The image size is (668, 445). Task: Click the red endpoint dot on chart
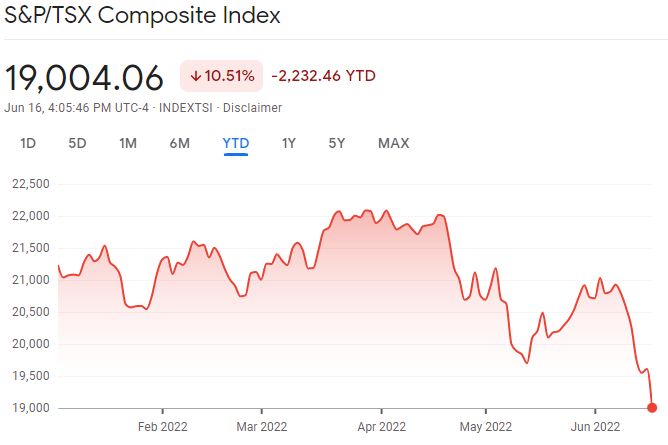coord(652,407)
